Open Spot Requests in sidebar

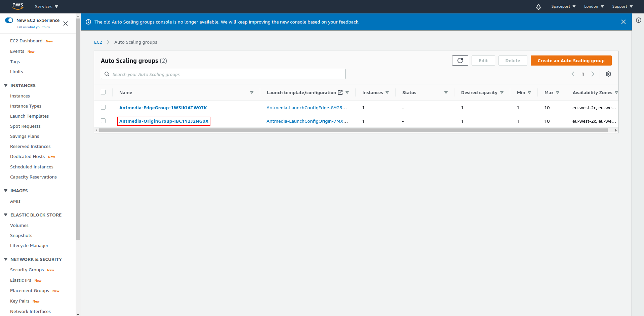(25, 126)
